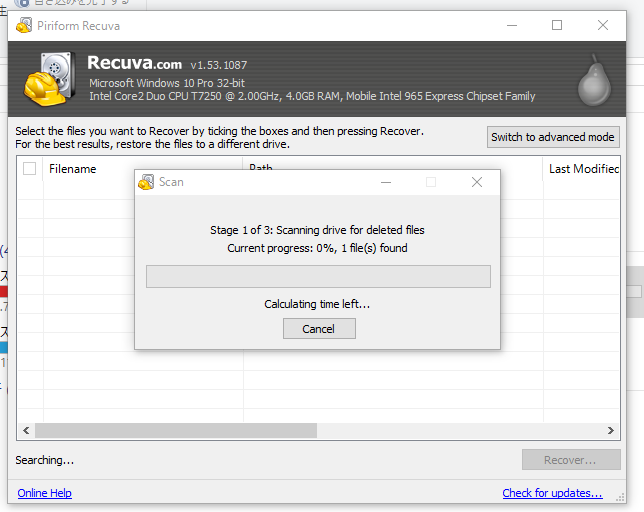644x512 pixels.
Task: Cancel the running scan
Action: point(319,329)
